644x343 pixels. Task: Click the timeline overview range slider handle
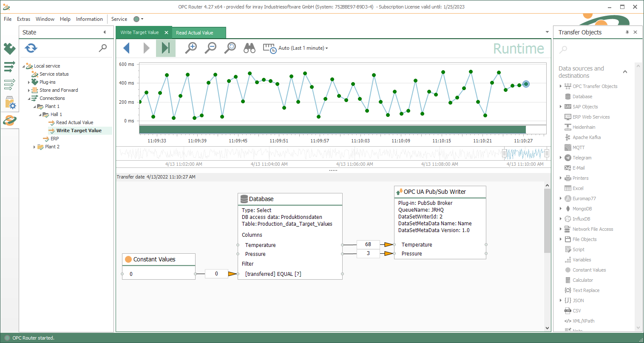(x=505, y=153)
